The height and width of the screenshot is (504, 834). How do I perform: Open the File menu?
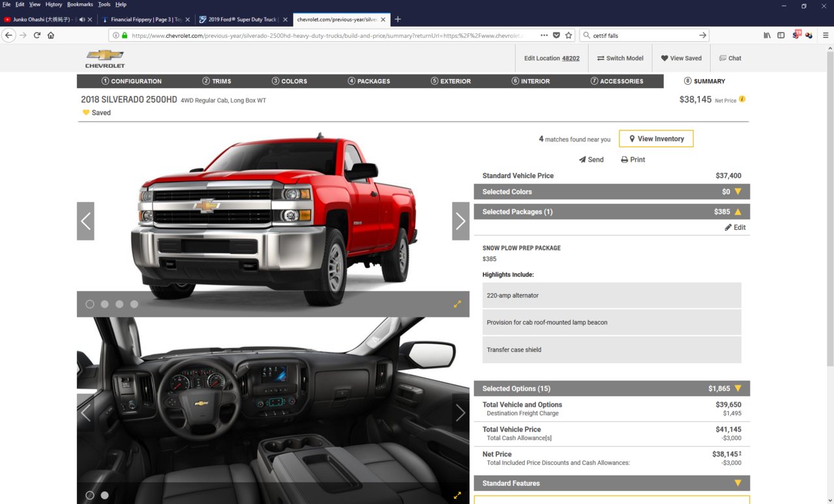7,5
